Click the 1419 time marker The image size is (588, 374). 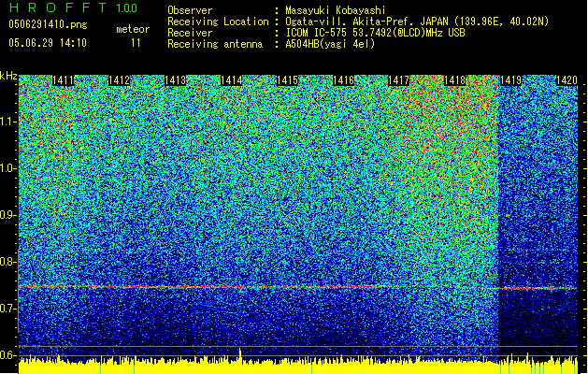pos(510,80)
